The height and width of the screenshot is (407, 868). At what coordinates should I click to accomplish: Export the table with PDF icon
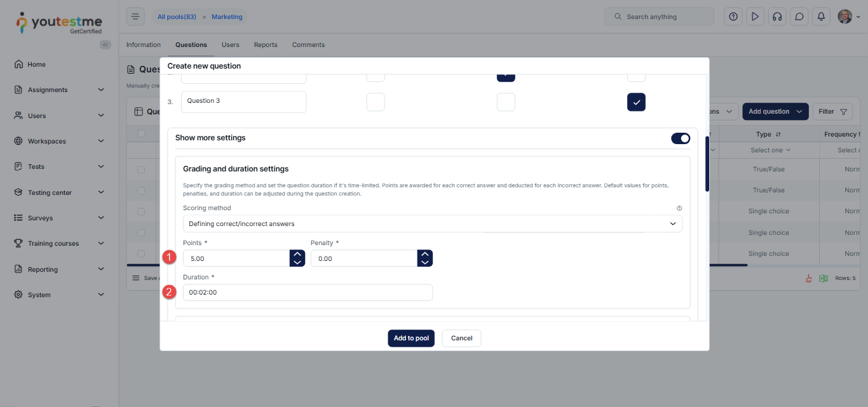[x=809, y=278]
